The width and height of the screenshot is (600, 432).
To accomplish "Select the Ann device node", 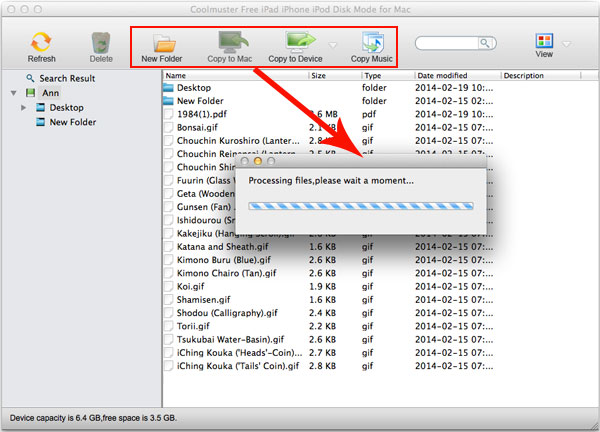I will 51,93.
